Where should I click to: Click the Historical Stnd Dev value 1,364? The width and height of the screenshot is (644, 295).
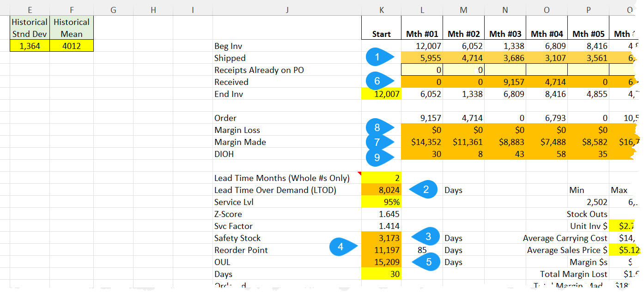click(x=29, y=46)
